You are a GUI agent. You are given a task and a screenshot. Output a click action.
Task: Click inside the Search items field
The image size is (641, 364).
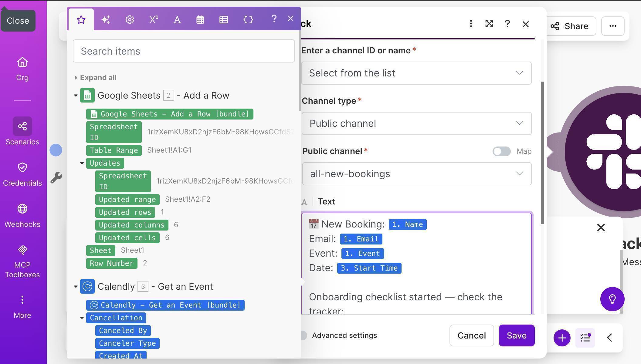pyautogui.click(x=183, y=51)
